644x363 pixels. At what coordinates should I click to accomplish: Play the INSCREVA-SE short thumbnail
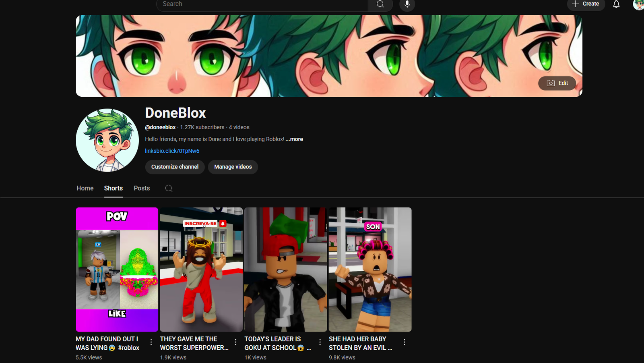[x=201, y=270]
